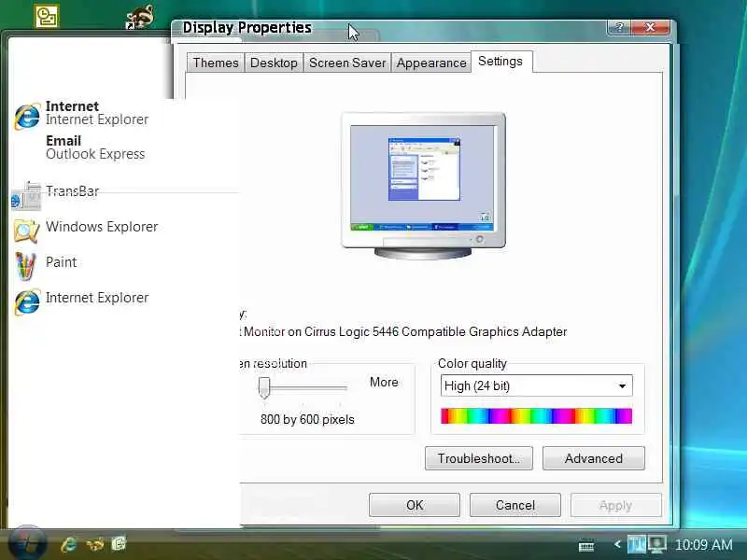Click lower Internet Explorer icon in Start menu

point(27,301)
